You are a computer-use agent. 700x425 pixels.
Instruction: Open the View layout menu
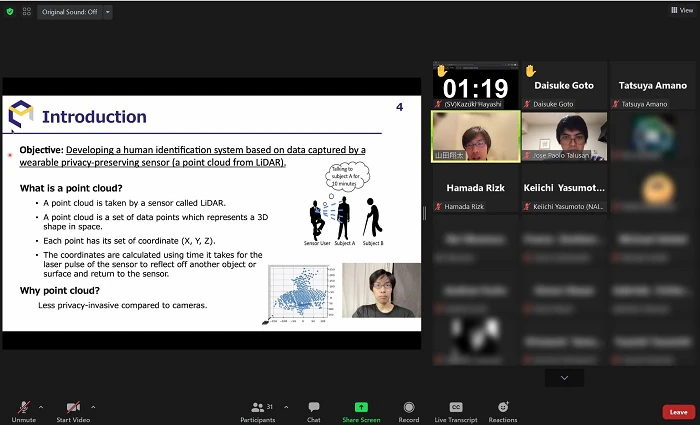(x=681, y=10)
